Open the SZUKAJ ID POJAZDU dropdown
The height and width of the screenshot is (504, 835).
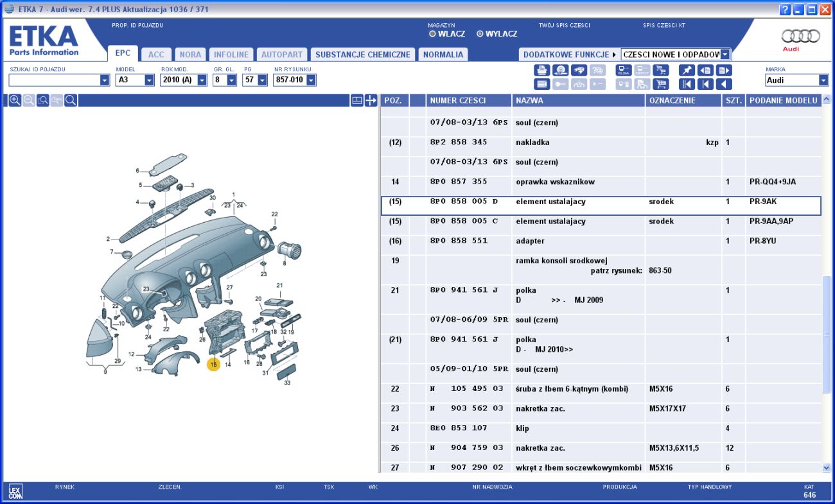[x=105, y=80]
